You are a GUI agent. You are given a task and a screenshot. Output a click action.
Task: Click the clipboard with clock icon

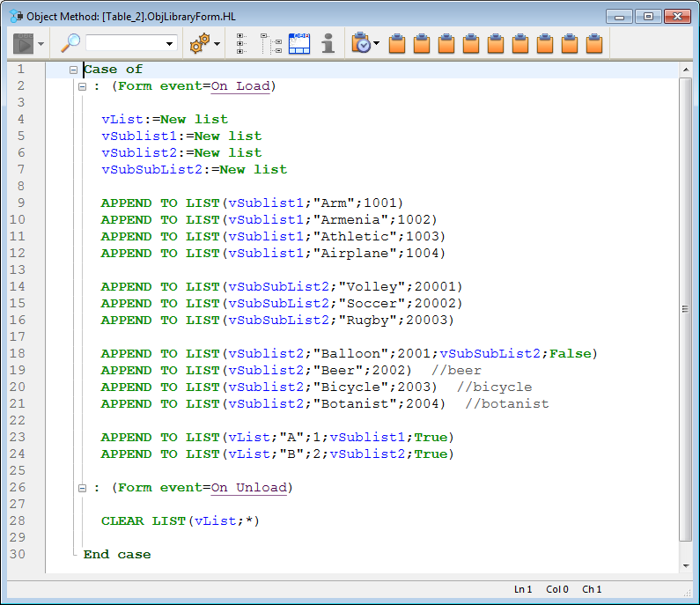pos(360,43)
